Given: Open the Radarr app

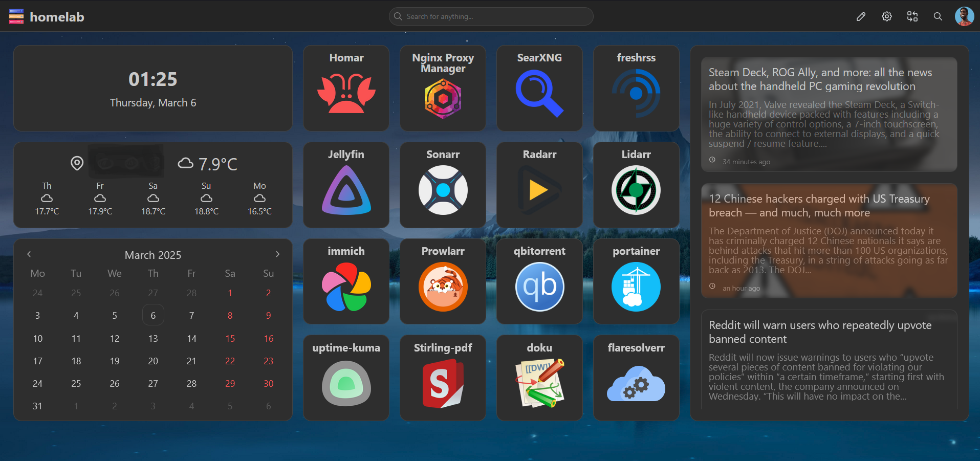Looking at the screenshot, I should point(539,185).
